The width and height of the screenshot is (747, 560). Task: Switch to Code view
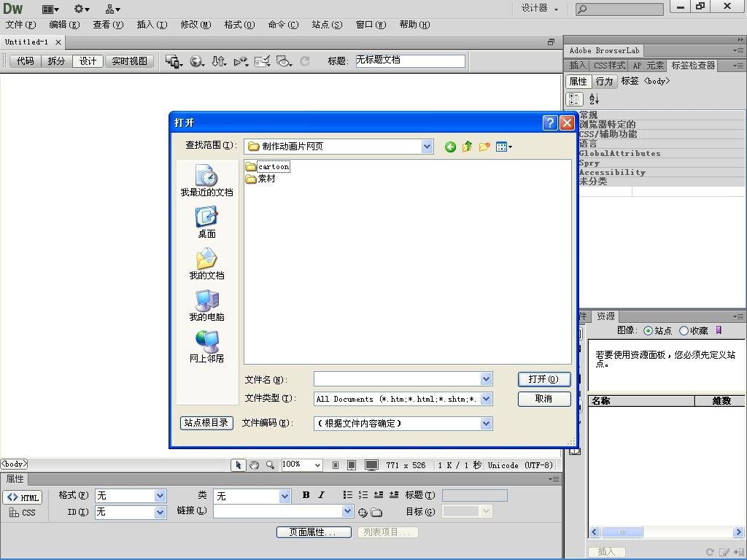point(26,61)
